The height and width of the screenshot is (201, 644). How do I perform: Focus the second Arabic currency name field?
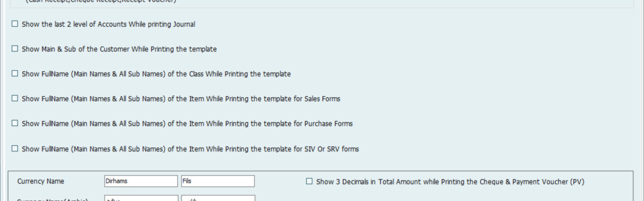pos(218,198)
